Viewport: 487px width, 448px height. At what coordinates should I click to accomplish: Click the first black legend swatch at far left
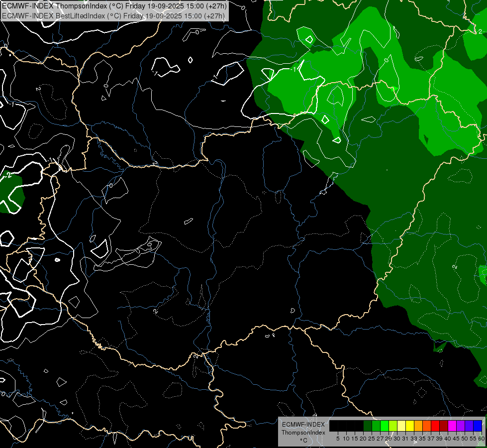pos(334,426)
